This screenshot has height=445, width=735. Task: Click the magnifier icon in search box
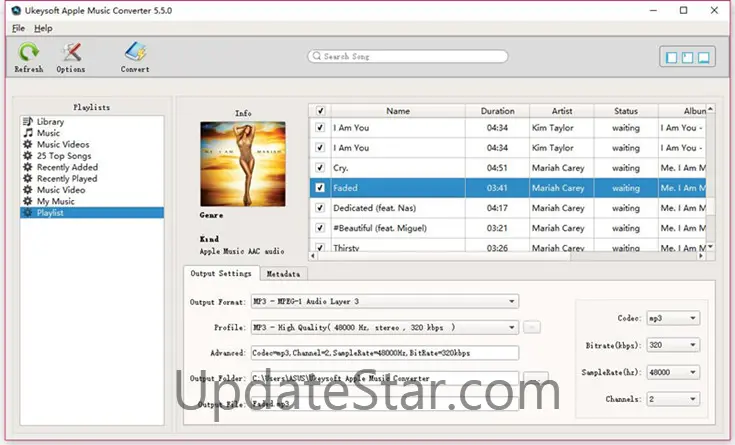pyautogui.click(x=317, y=56)
